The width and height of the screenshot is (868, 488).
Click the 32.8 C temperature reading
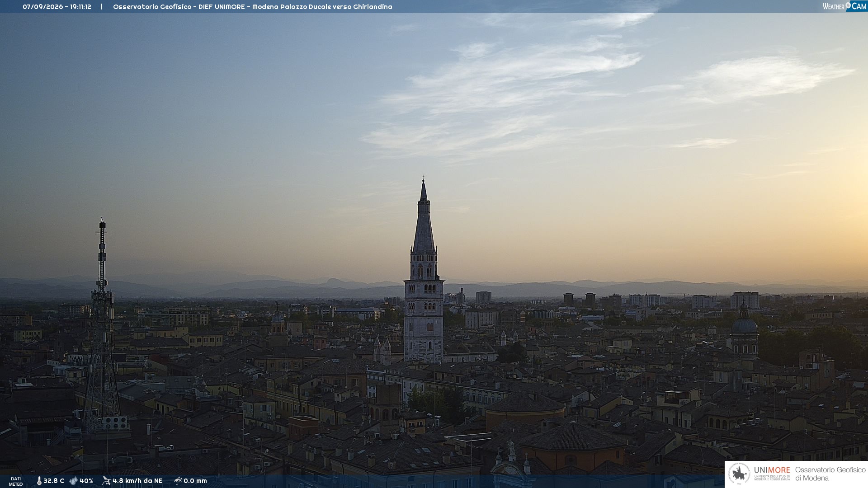[54, 481]
